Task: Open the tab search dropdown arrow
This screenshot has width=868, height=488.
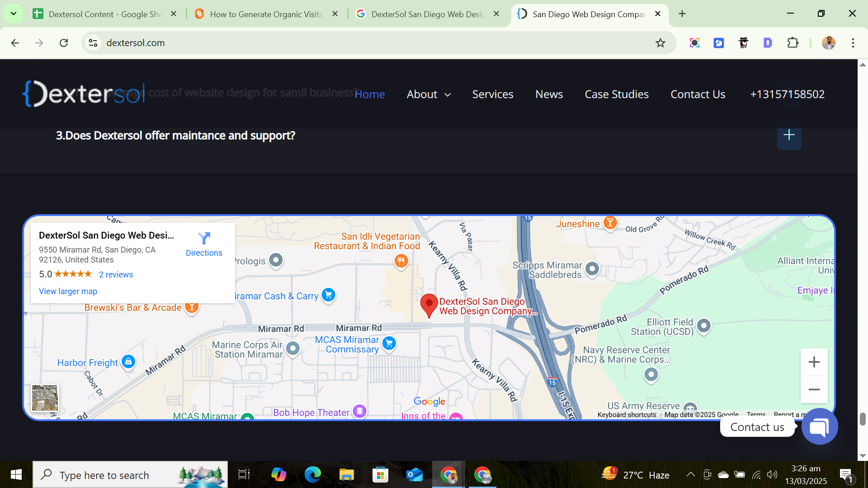Action: 14,14
